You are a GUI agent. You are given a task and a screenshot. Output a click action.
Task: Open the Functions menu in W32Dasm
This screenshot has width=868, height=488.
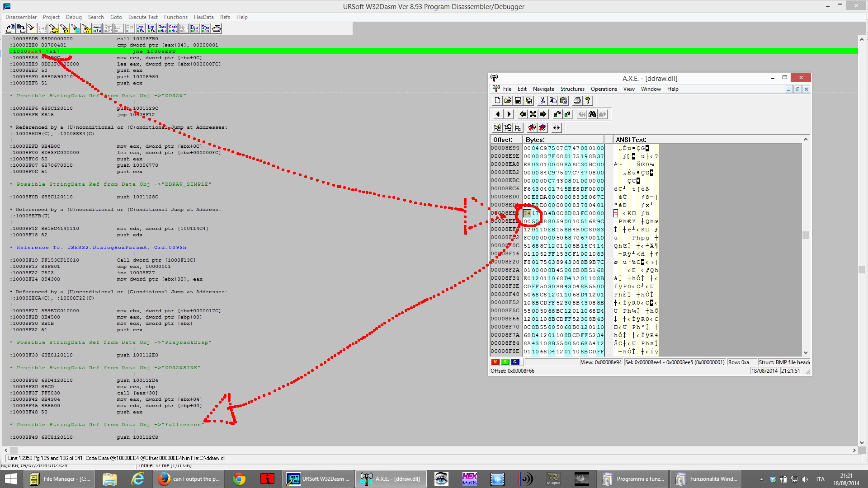(175, 17)
